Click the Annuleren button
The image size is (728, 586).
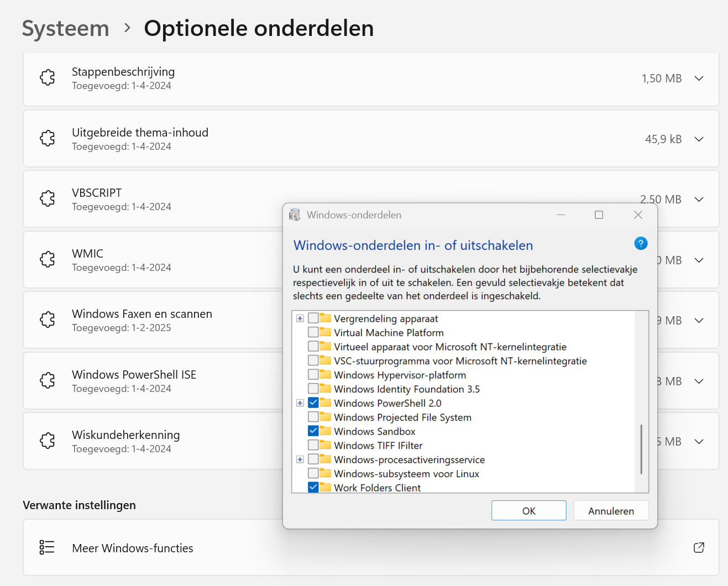pos(611,511)
